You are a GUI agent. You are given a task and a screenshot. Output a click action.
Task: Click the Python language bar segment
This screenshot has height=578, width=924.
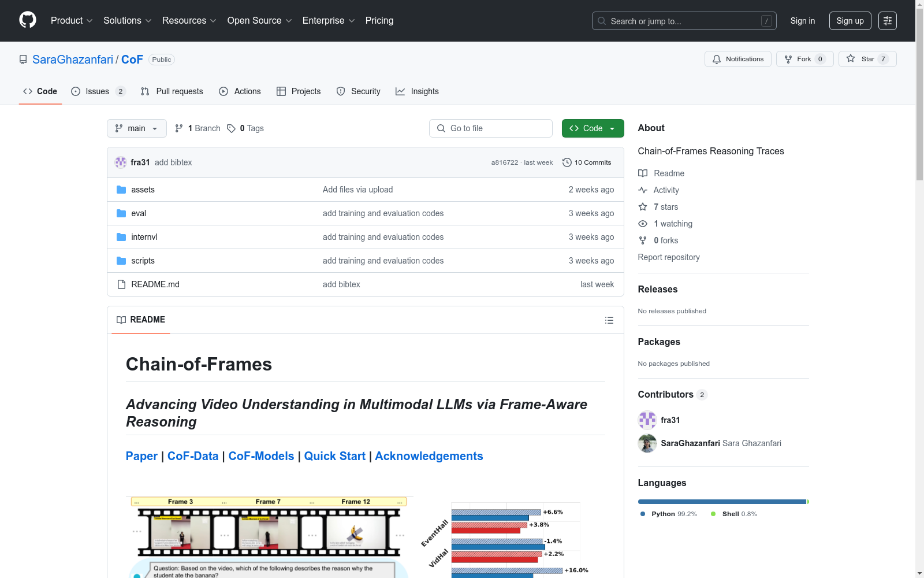tap(722, 502)
